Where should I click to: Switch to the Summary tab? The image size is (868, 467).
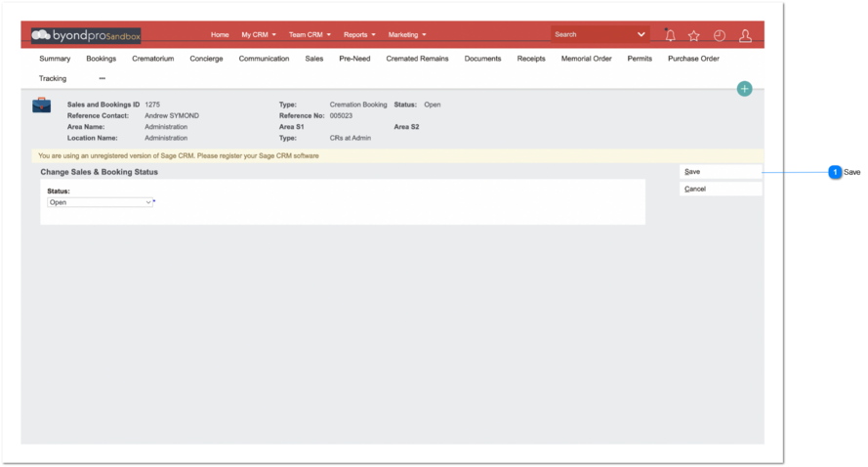point(55,59)
